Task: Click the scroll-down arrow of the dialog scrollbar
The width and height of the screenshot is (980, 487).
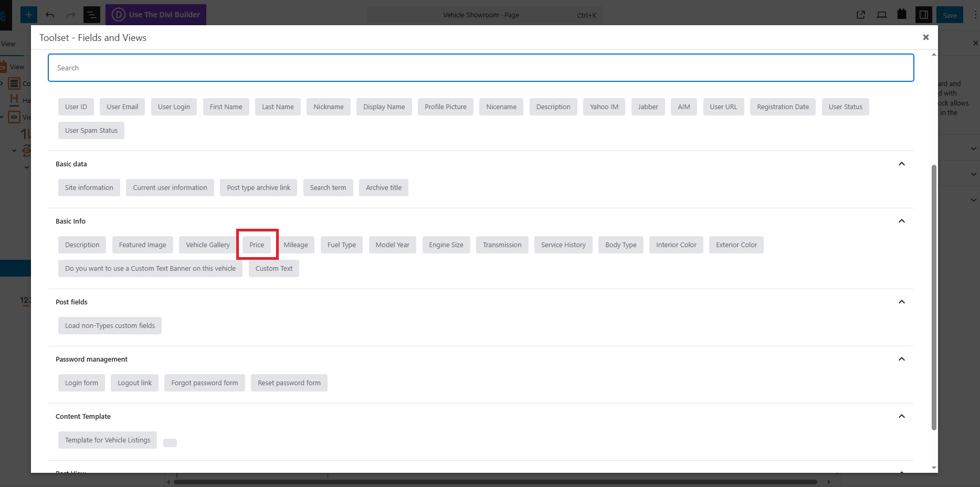Action: [x=934, y=468]
